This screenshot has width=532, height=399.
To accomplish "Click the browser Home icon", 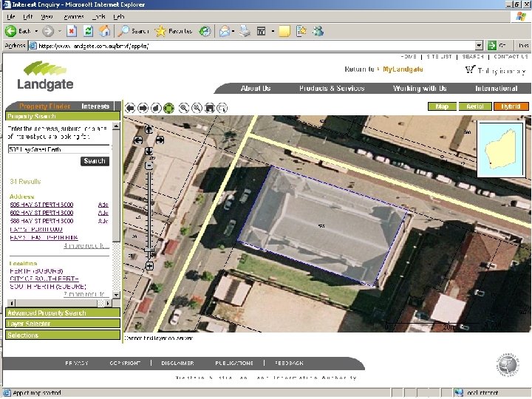I will pos(106,31).
